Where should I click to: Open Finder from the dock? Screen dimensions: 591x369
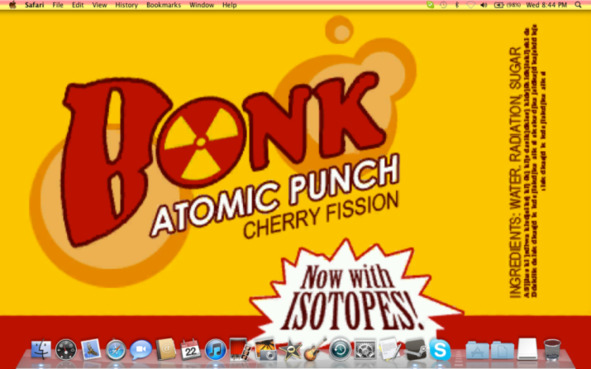tap(41, 349)
